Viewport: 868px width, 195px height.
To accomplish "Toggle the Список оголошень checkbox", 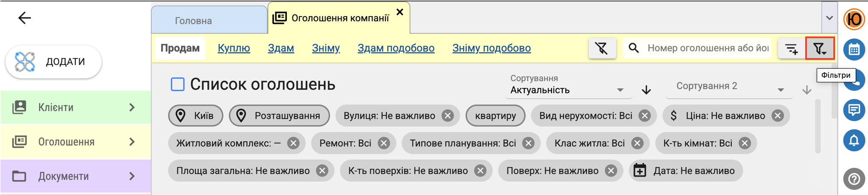I will pos(178,84).
